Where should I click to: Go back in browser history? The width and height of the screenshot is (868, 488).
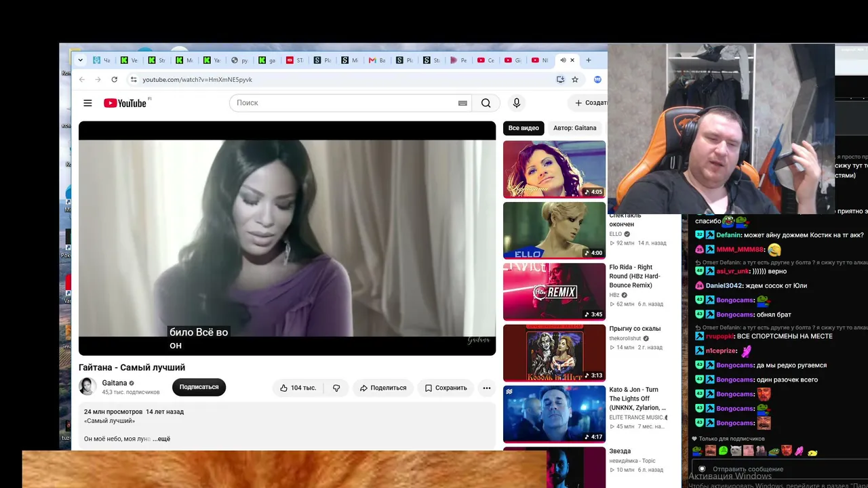click(82, 79)
